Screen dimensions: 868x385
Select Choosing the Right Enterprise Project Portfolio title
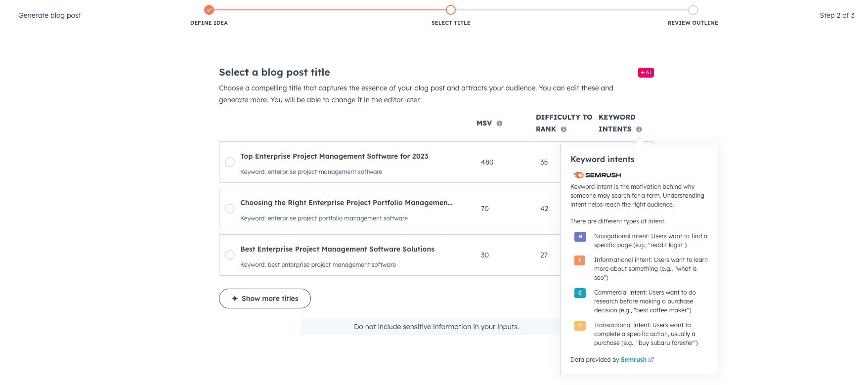pyautogui.click(x=230, y=209)
